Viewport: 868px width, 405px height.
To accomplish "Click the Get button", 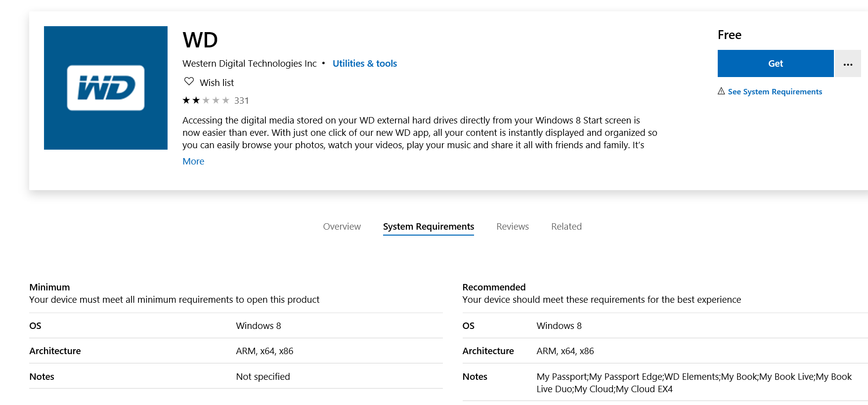I will (776, 63).
